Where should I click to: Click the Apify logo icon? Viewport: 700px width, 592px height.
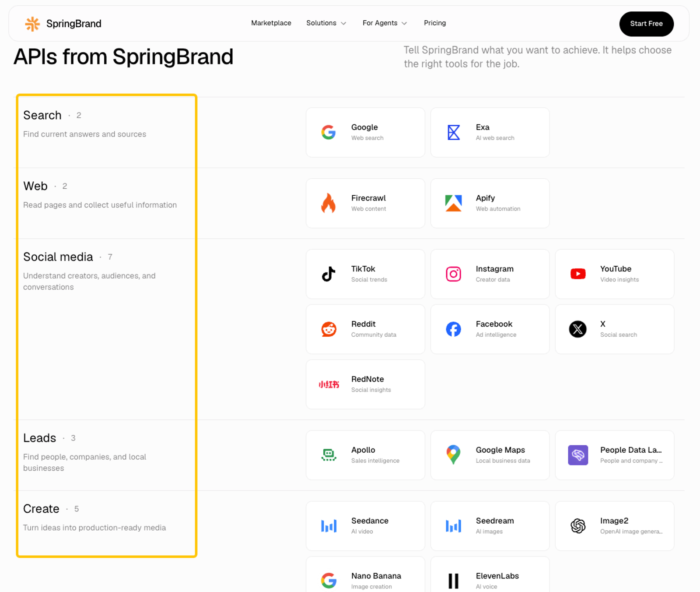[x=453, y=203]
